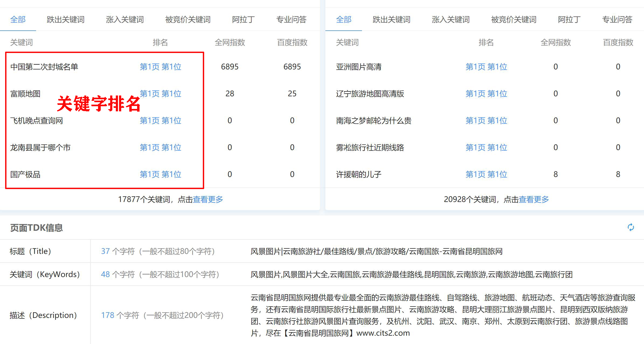Click the keyword 龙南县属于哪个市
This screenshot has height=344, width=644.
[x=40, y=147]
